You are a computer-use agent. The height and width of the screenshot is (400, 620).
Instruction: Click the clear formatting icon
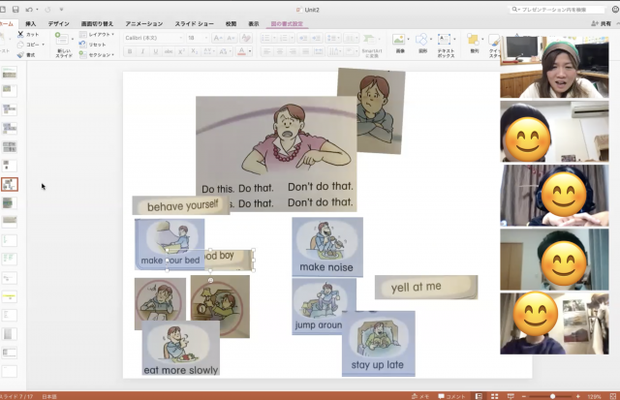point(246,38)
